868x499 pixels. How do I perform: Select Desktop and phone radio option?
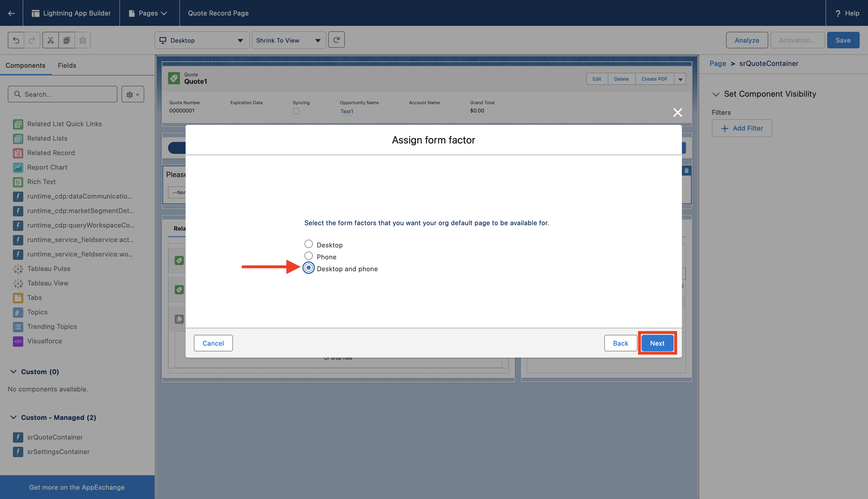[x=308, y=268]
